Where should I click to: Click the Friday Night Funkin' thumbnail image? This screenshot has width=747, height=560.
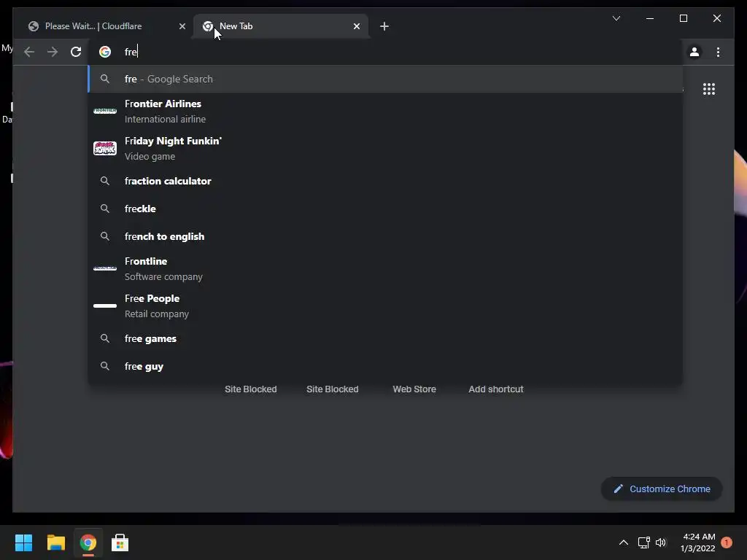105,148
